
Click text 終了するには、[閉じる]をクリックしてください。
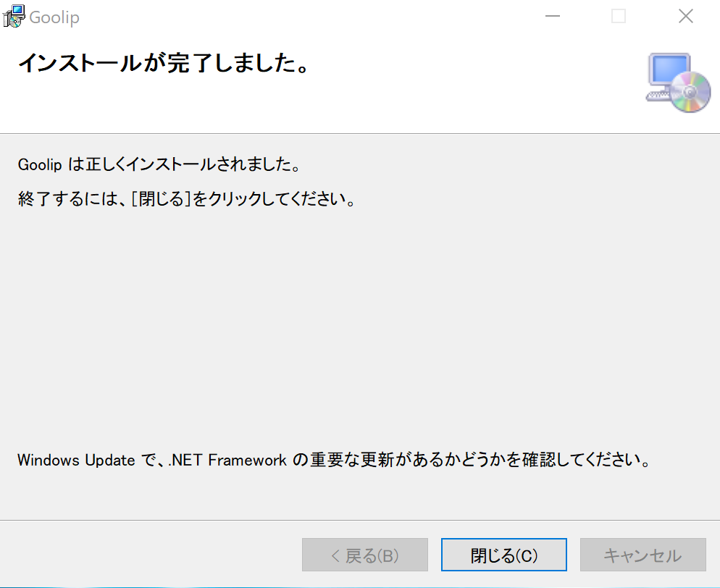point(186,198)
